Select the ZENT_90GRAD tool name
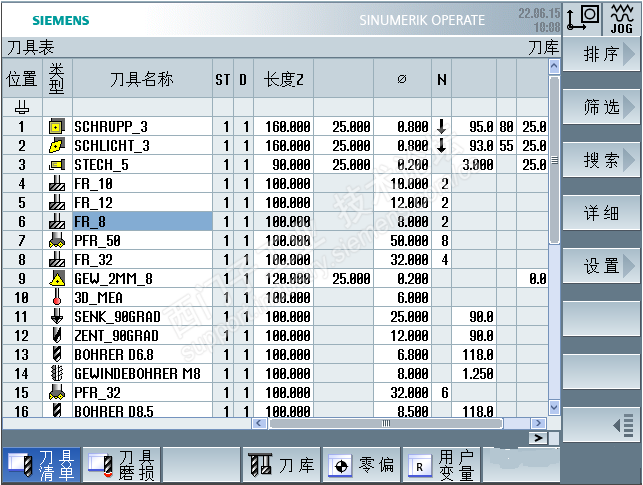Viewport: 643px width, 485px height. pyautogui.click(x=116, y=335)
